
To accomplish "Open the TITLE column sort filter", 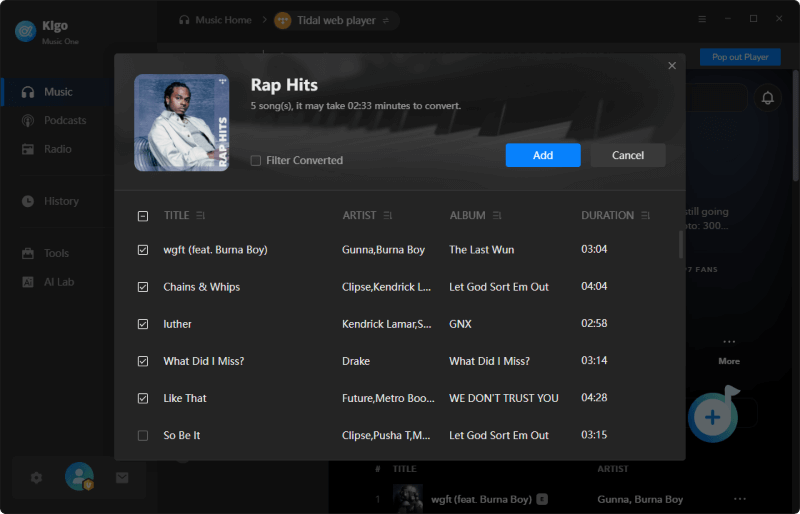I will [x=201, y=216].
